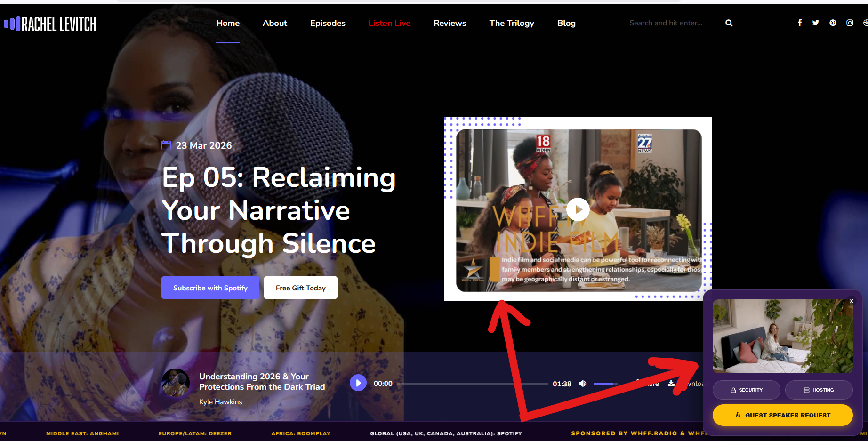Click the Guest Speaker Request button
868x441 pixels.
point(782,415)
